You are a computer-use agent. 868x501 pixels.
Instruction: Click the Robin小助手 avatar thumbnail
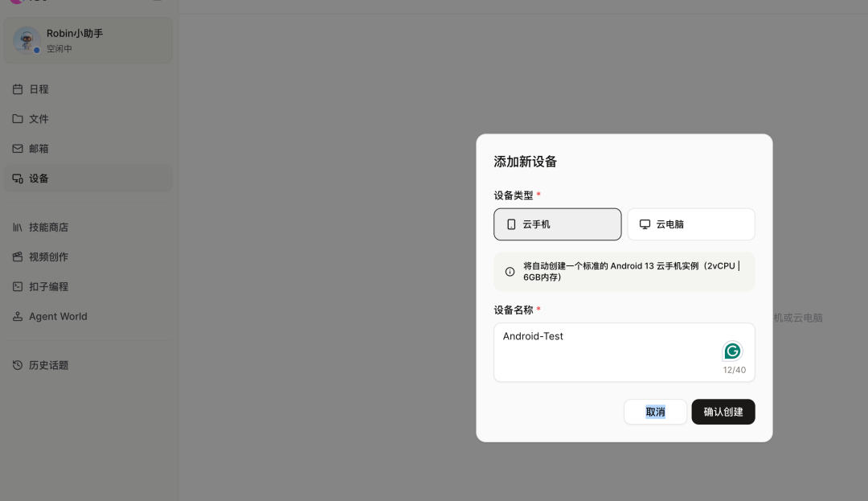tap(27, 40)
